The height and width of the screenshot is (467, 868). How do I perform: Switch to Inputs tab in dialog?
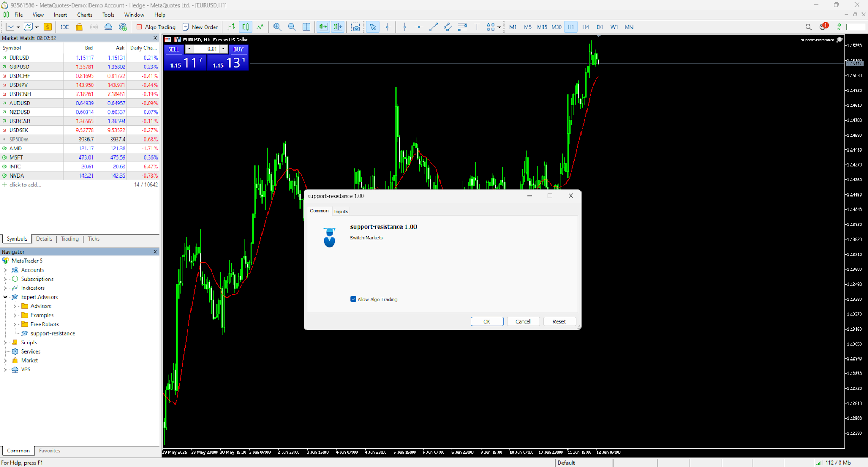(x=341, y=212)
